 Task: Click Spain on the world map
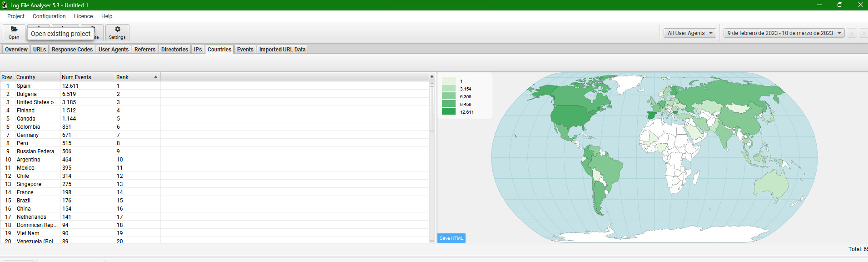651,115
